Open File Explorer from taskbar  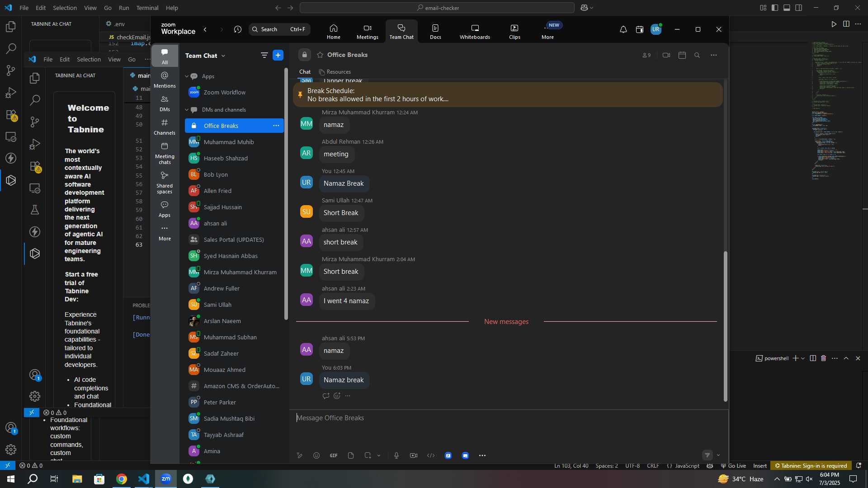(x=77, y=479)
